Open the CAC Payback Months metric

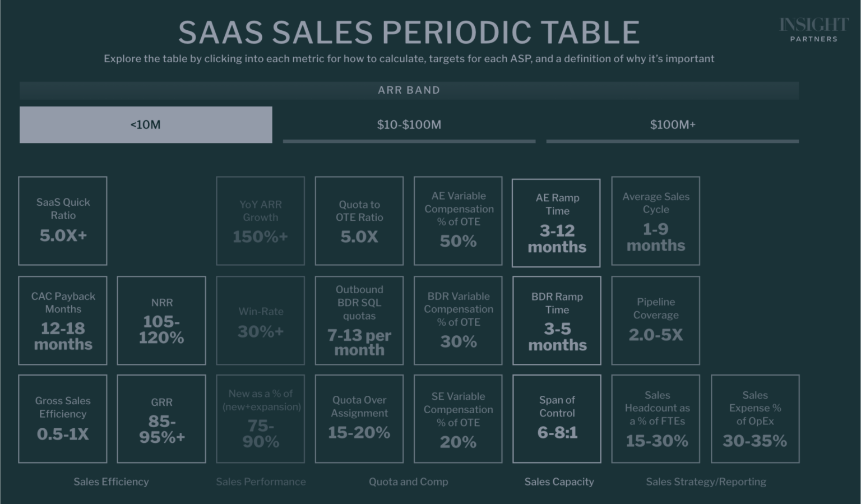pos(62,320)
